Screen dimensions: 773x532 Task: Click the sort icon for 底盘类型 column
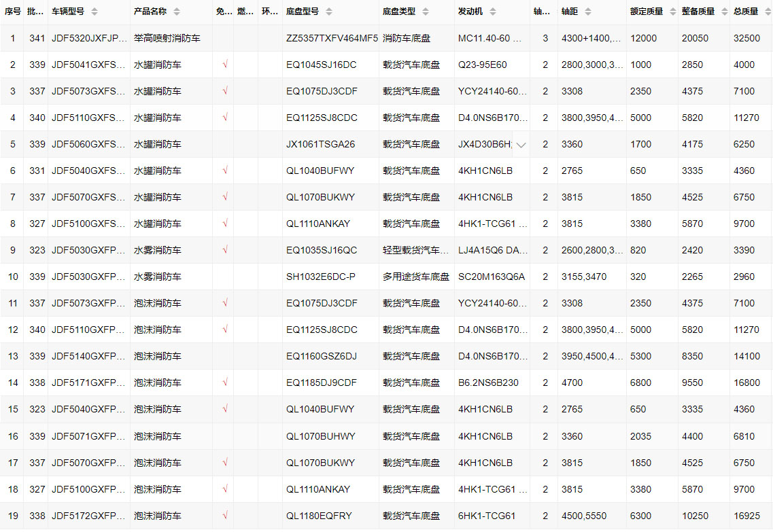426,12
